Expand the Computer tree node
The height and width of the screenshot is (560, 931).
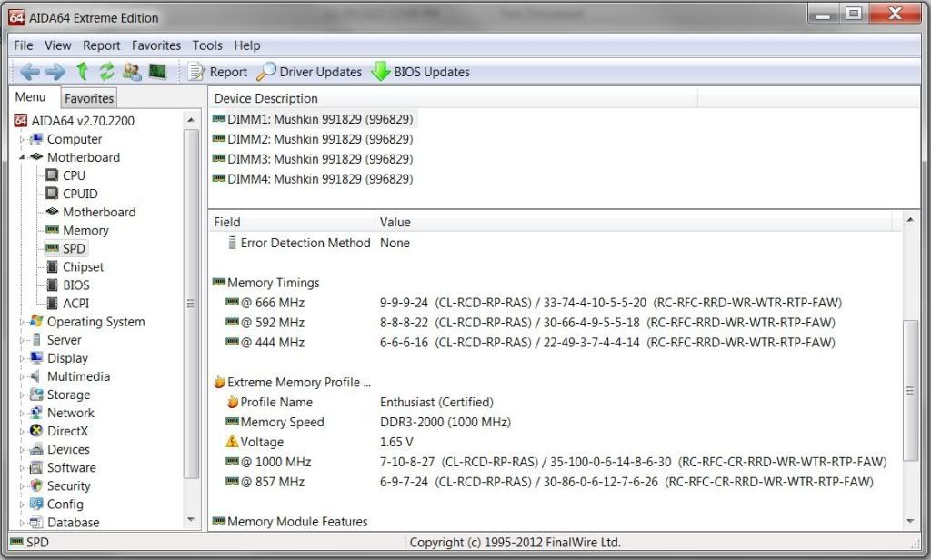[x=22, y=140]
